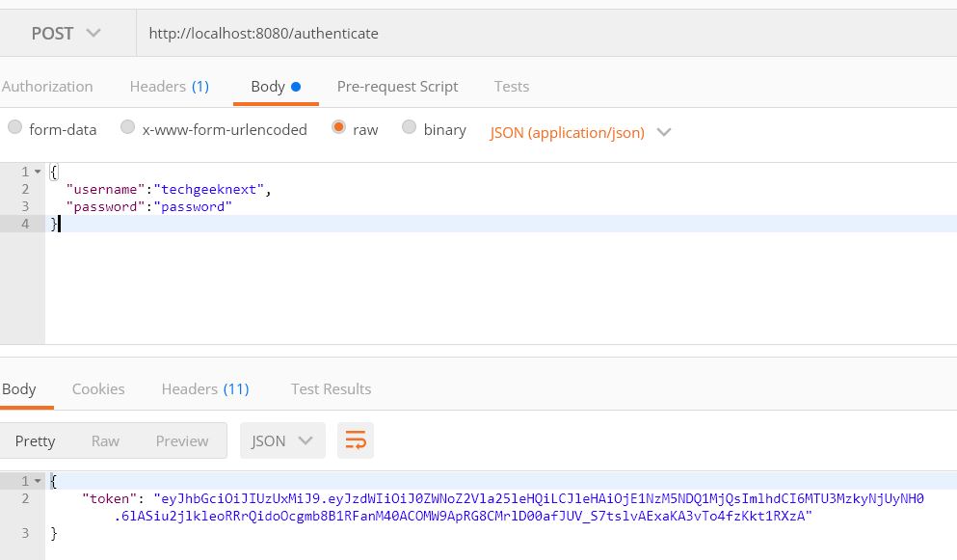Switch response view to Preview
Image resolution: width=957 pixels, height=560 pixels.
click(182, 440)
